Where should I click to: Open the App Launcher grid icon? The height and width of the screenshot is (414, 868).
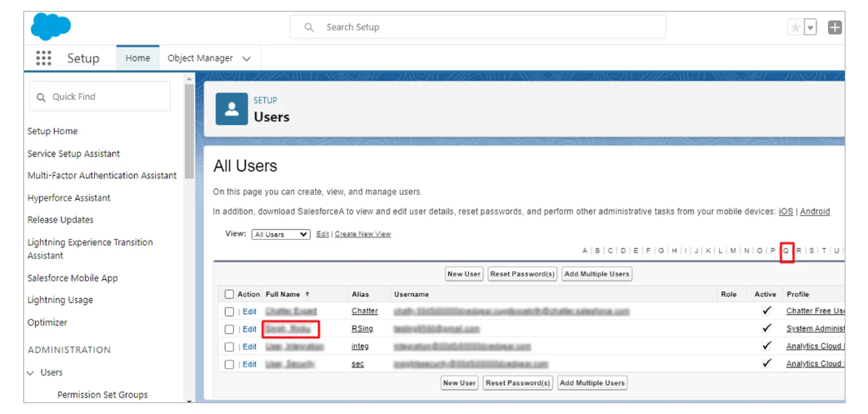pos(43,58)
